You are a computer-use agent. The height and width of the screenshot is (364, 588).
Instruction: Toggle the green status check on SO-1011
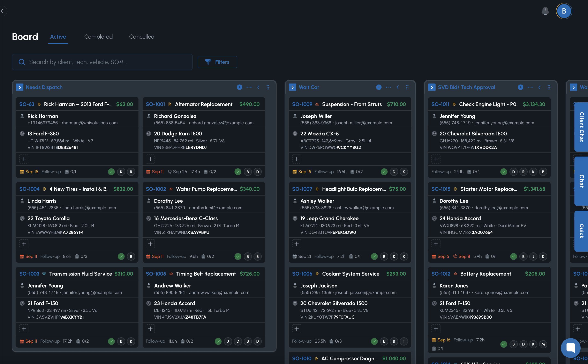[504, 172]
